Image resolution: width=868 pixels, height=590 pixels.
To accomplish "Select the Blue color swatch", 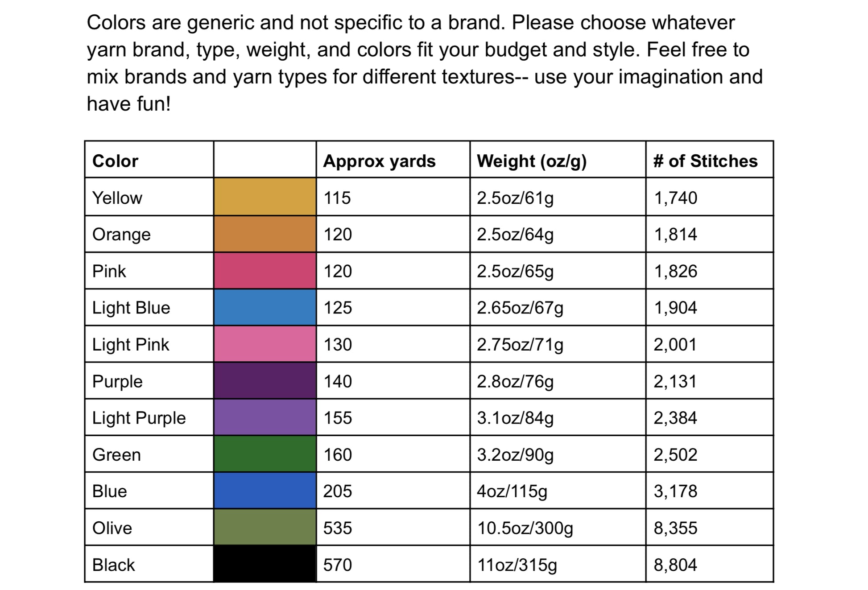I will tap(265, 491).
